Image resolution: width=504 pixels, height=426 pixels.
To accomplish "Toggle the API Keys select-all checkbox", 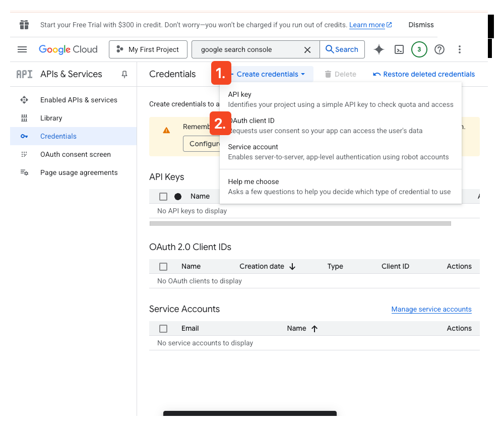I will pyautogui.click(x=163, y=196).
